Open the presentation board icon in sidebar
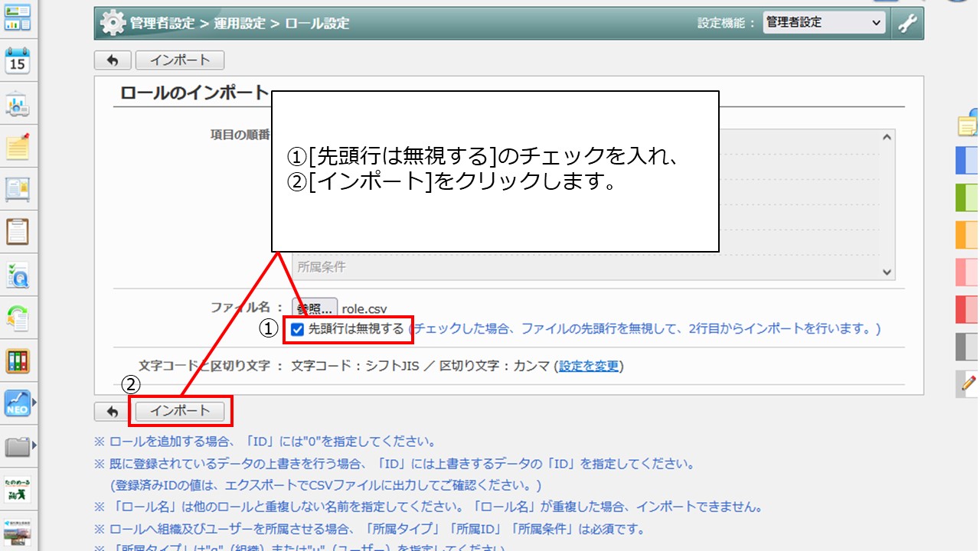 18,103
